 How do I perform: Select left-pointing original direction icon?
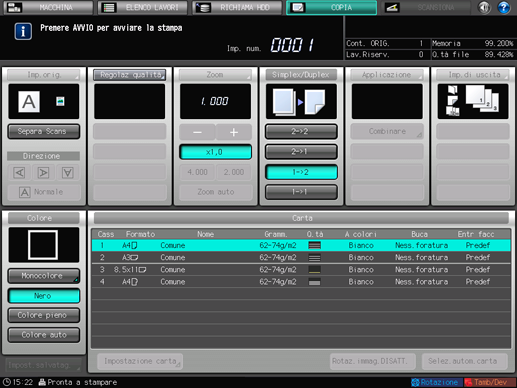tap(19, 173)
